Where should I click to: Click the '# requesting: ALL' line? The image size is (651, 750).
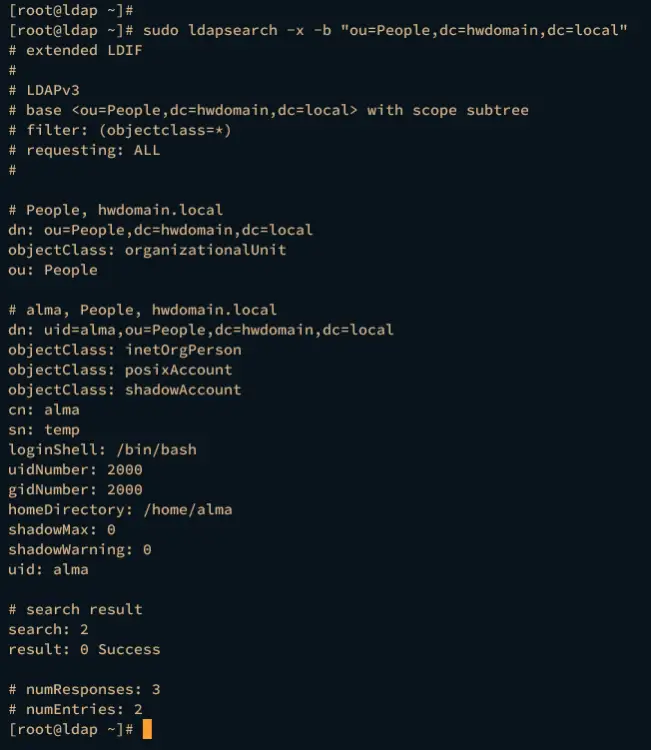(84, 150)
